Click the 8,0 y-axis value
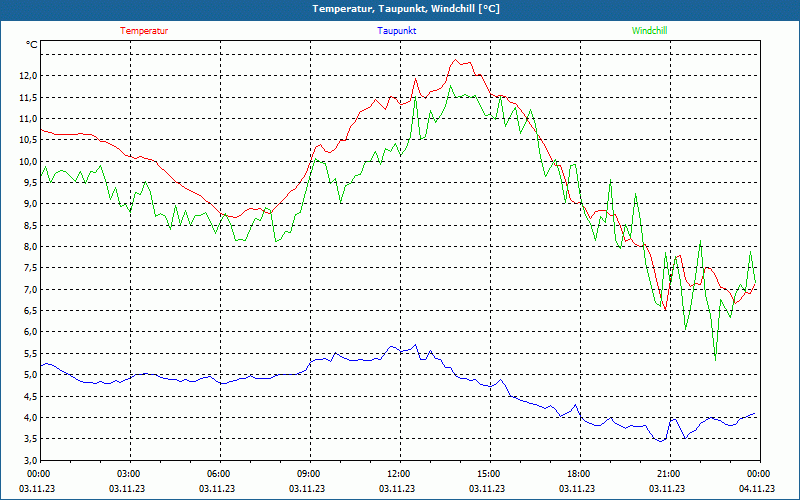This screenshot has width=800, height=500. [x=30, y=247]
